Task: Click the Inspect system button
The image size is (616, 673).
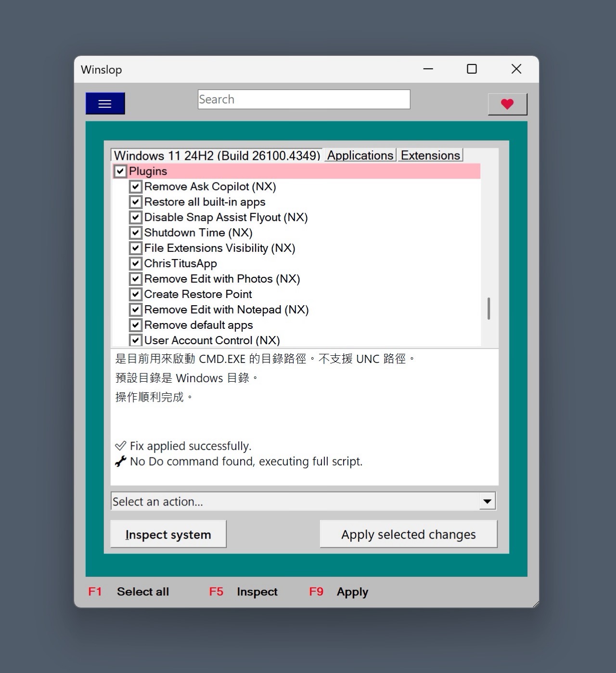Action: pos(168,534)
